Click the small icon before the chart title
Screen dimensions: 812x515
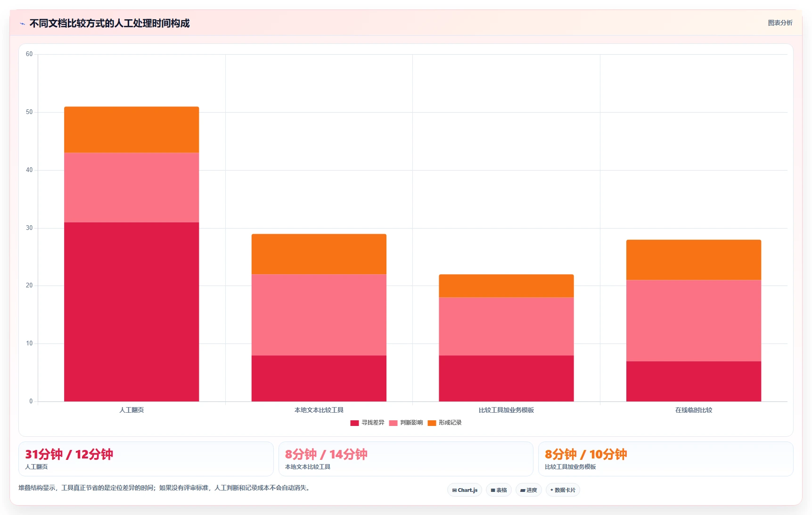(x=22, y=24)
